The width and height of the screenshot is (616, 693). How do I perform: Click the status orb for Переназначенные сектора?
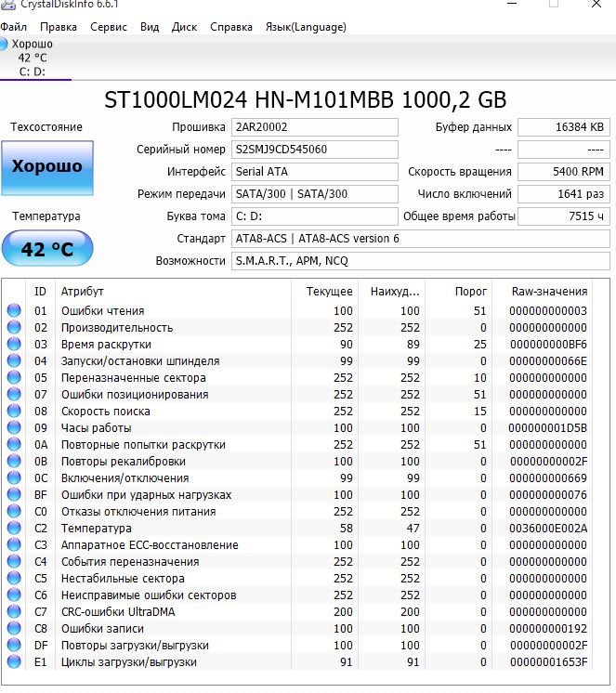[14, 378]
